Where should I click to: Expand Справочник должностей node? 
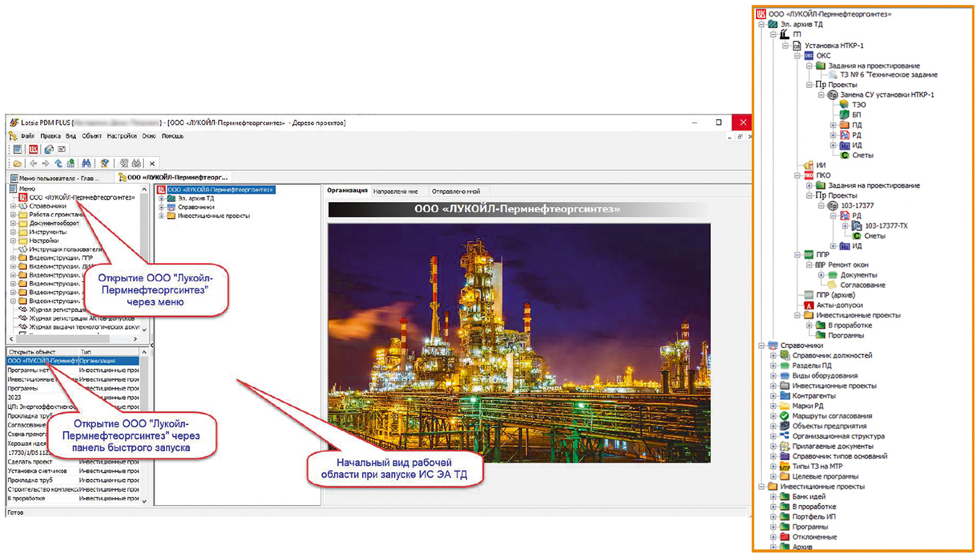coord(773,355)
